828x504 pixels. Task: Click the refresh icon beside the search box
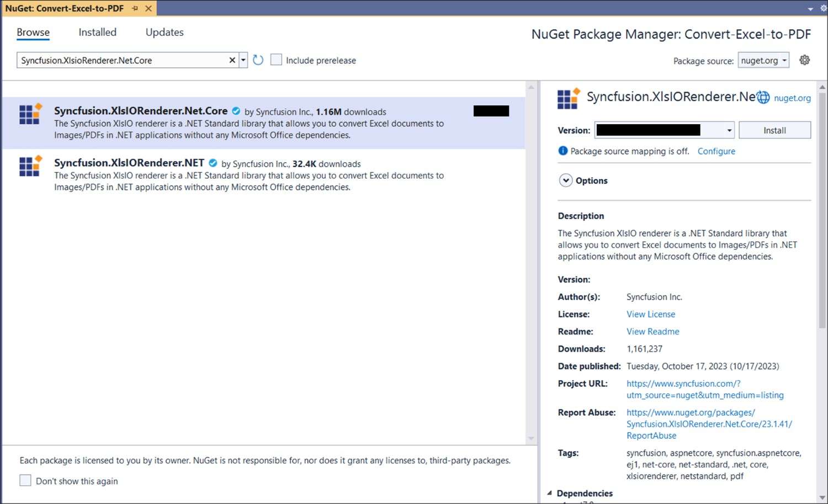pos(258,60)
